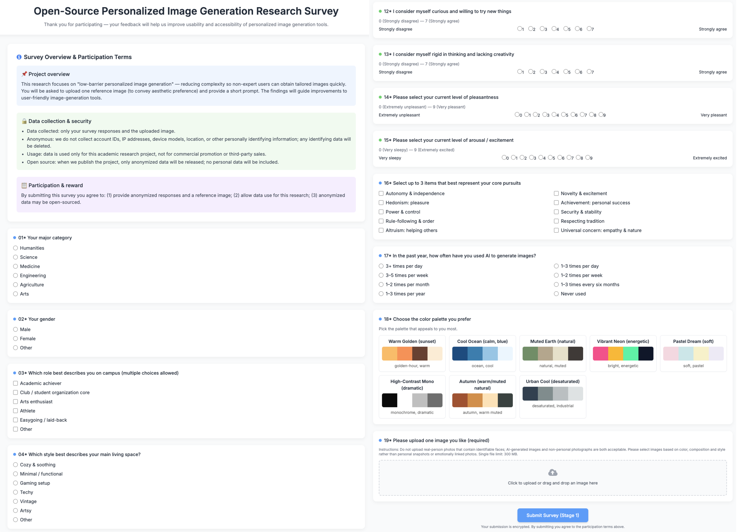Click the 'Pick the palette that appeals to you most.' text
756x532 pixels.
point(418,329)
